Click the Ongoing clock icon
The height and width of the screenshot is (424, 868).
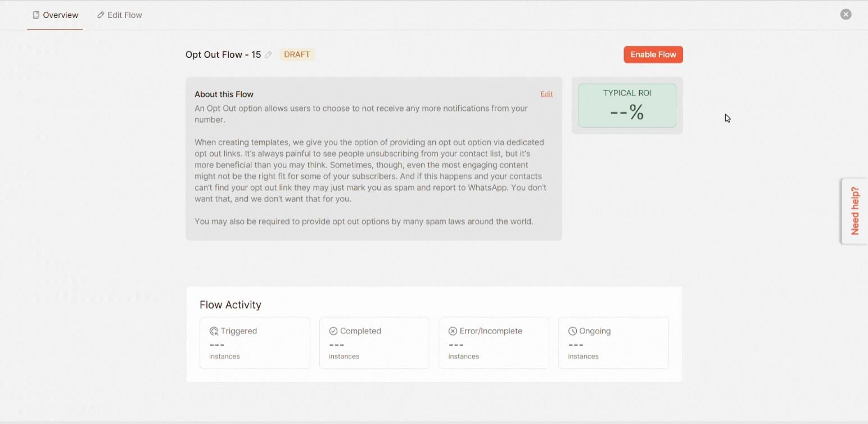click(x=572, y=331)
